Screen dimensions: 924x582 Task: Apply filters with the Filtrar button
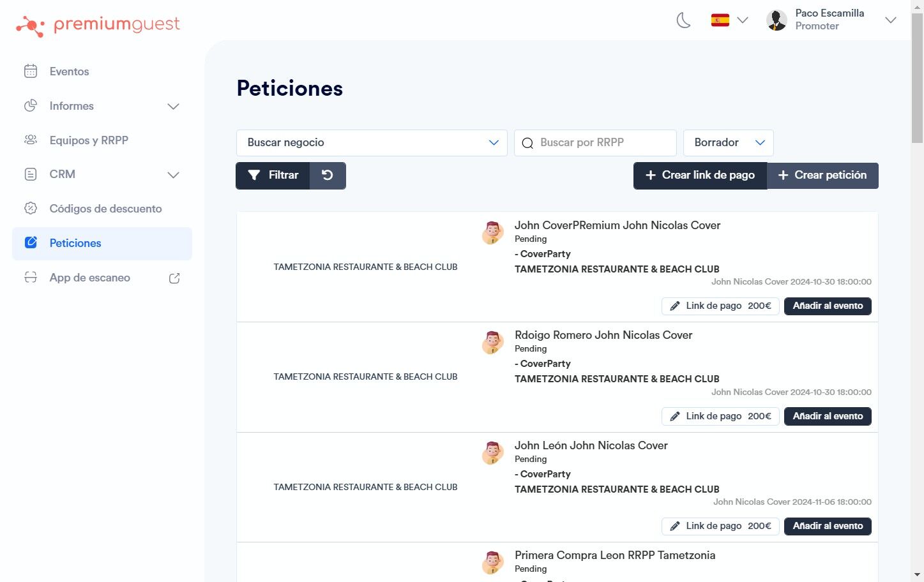273,175
